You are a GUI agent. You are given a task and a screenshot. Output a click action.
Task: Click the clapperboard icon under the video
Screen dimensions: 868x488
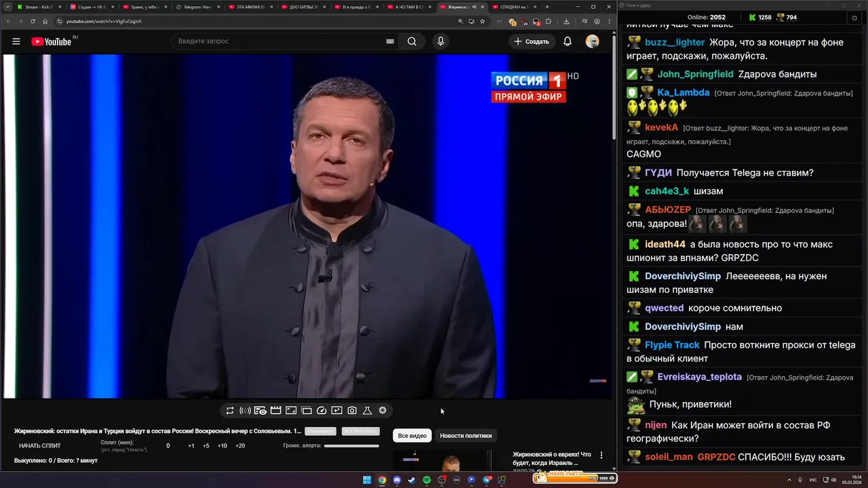tap(276, 411)
